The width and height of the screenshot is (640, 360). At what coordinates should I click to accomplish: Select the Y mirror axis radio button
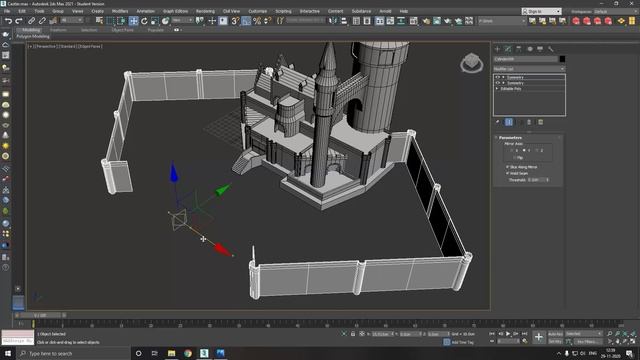pyautogui.click(x=524, y=151)
